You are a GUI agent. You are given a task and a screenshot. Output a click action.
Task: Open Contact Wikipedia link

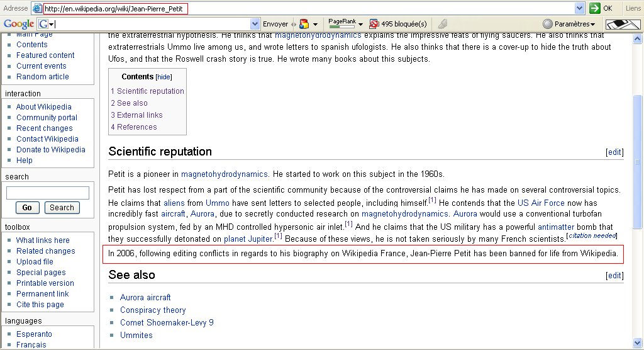(47, 139)
